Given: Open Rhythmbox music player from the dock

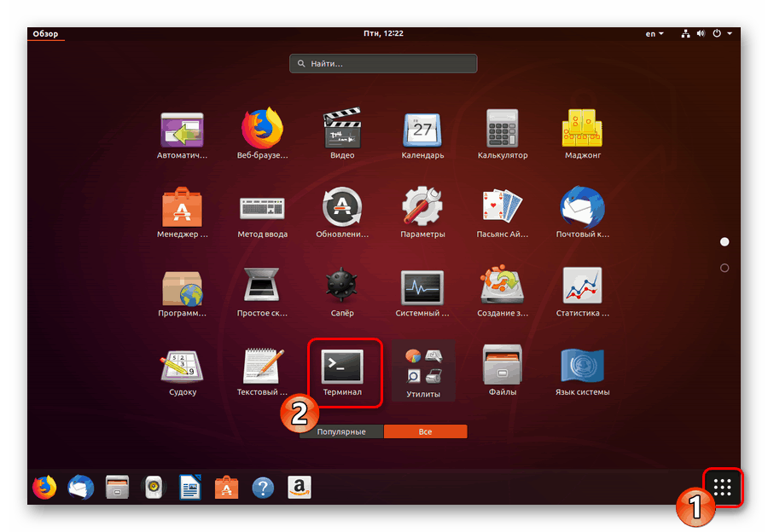Looking at the screenshot, I should [154, 488].
